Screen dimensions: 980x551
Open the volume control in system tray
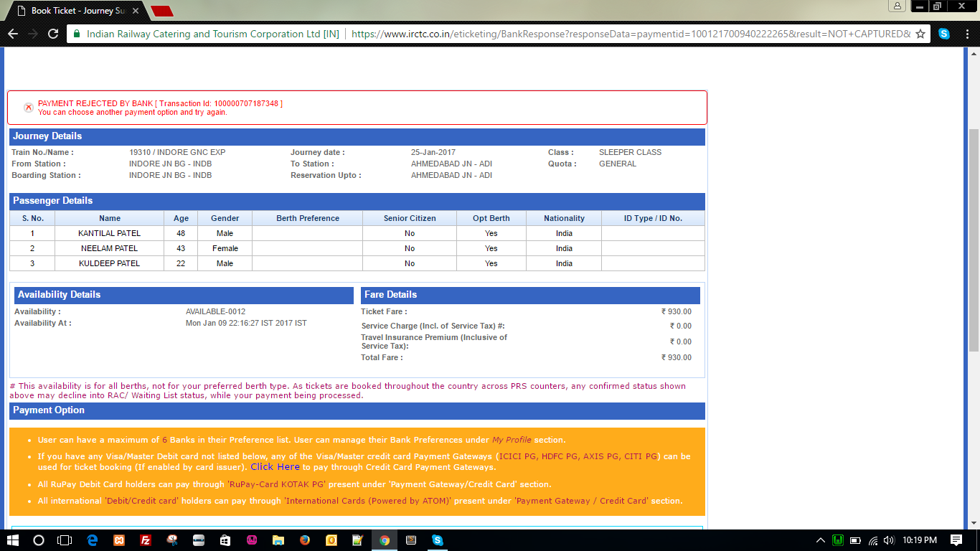pos(889,540)
